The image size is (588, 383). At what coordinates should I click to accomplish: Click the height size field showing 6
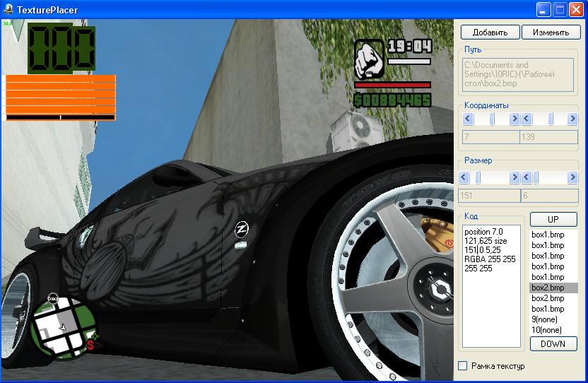click(x=550, y=196)
